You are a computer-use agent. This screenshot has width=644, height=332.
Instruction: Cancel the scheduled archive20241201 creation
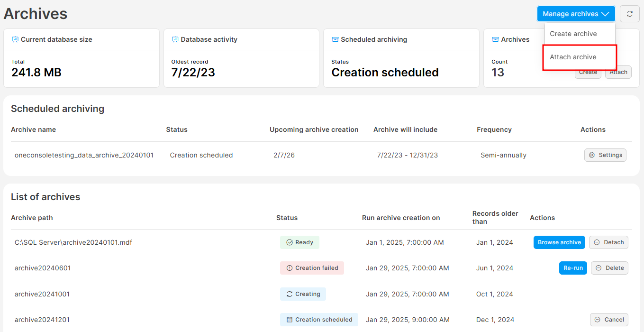click(609, 320)
